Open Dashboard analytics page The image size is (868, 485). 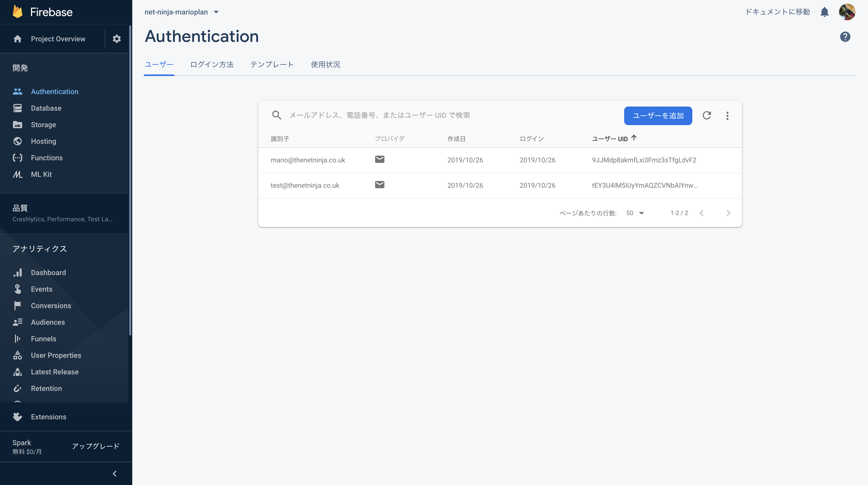coord(49,272)
